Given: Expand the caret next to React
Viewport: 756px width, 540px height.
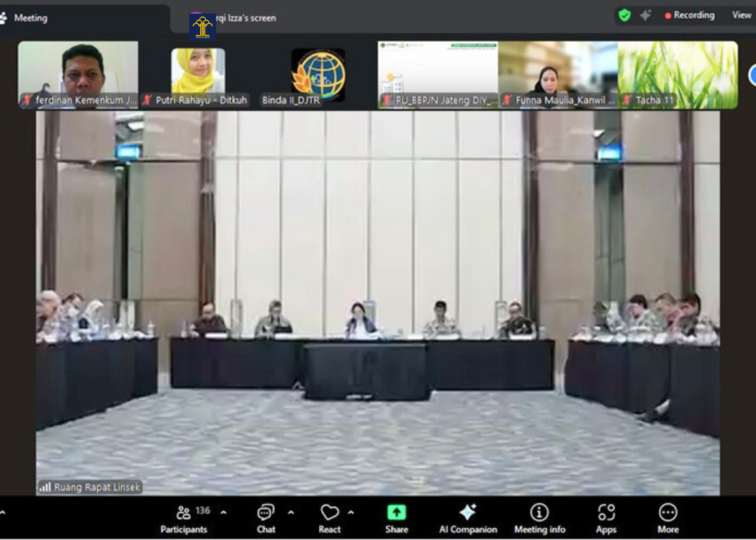Looking at the screenshot, I should 351,513.
